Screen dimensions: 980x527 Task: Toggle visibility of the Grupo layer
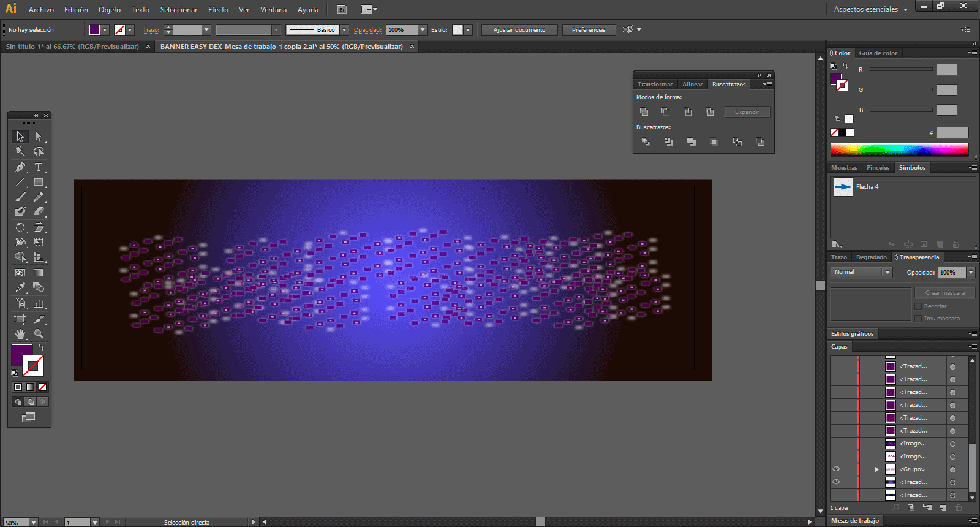(836, 469)
